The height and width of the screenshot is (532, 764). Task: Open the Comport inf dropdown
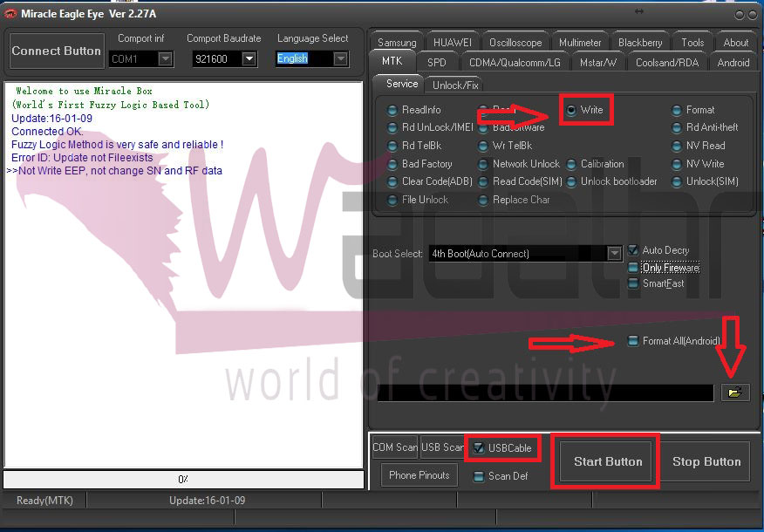[166, 59]
